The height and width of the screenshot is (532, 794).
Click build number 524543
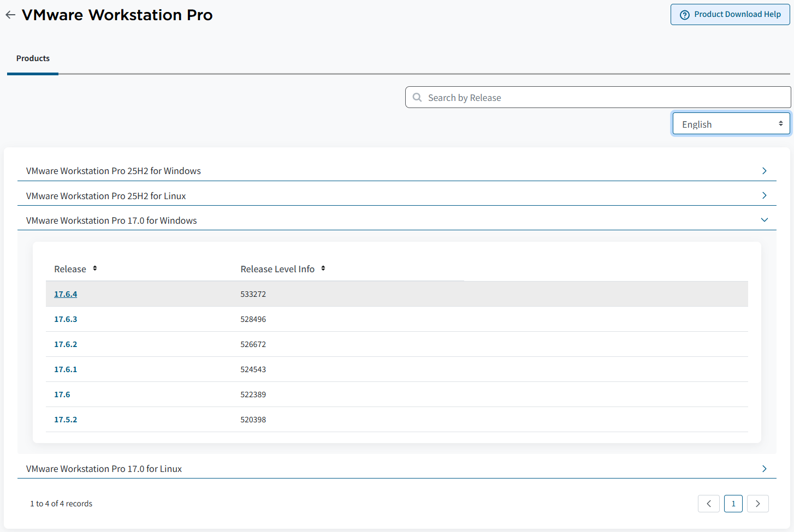coord(253,369)
